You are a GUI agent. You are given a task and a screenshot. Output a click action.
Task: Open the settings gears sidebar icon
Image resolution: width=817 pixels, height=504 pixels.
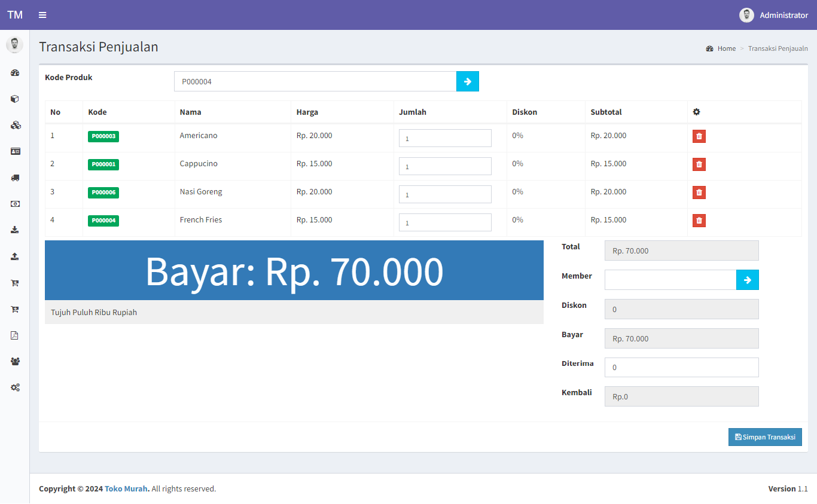15,387
